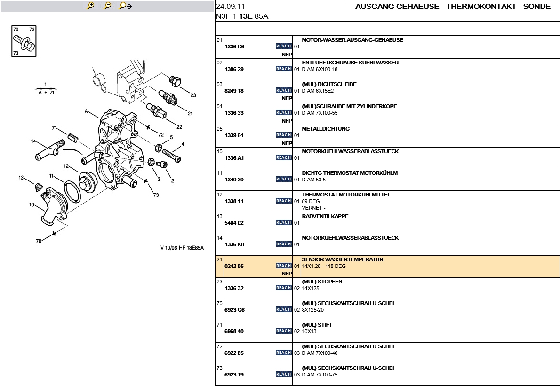
Task: Click the zoom out magnifier icon
Action: pos(107,6)
